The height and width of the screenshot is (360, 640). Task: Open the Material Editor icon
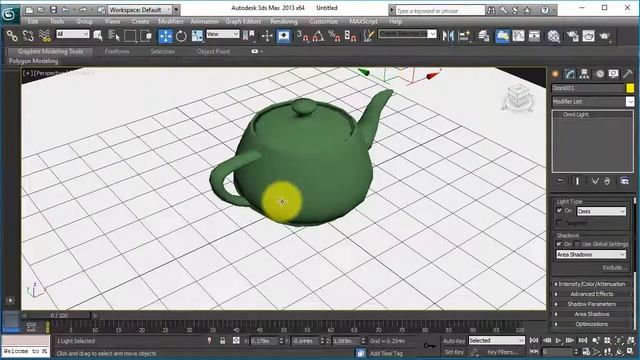click(553, 36)
